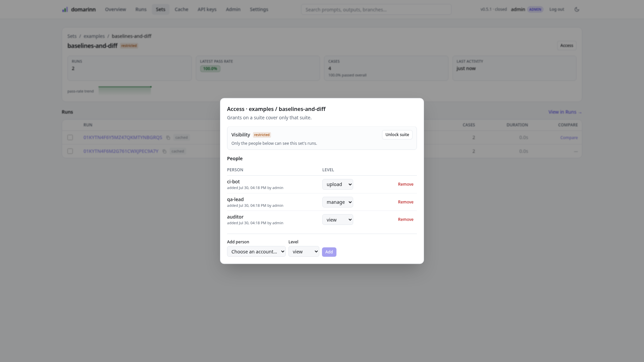
Task: Remove qa-lead from access list
Action: pyautogui.click(x=406, y=202)
